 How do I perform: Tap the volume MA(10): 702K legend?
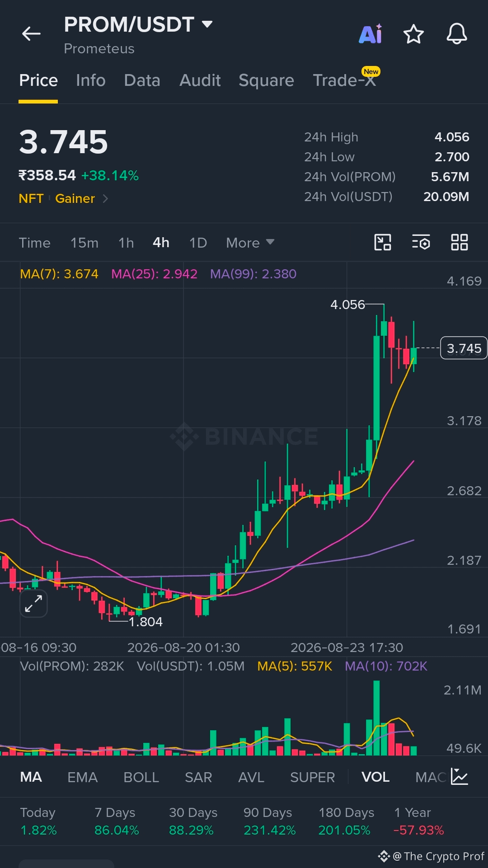(386, 666)
